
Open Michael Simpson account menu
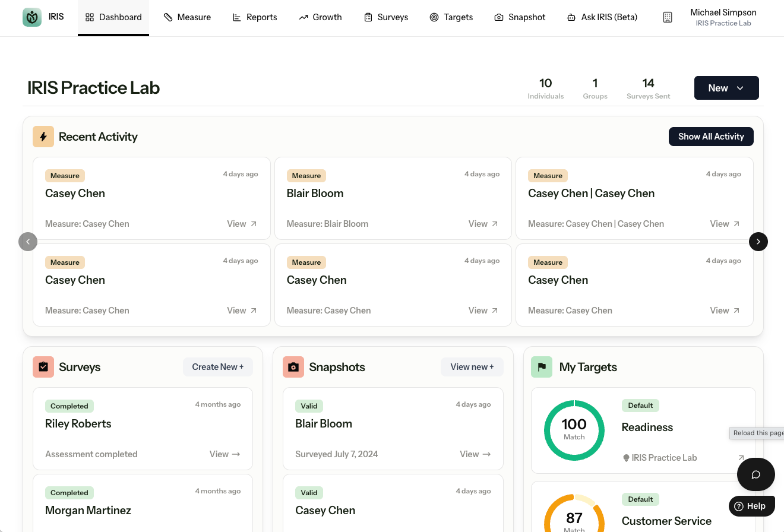coord(723,17)
